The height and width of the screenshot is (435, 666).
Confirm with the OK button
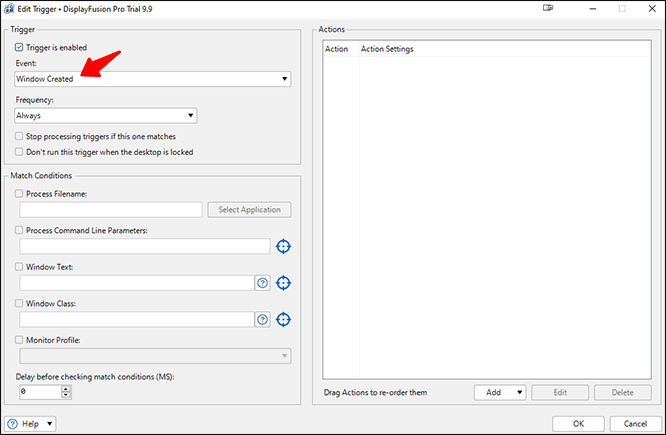point(578,424)
